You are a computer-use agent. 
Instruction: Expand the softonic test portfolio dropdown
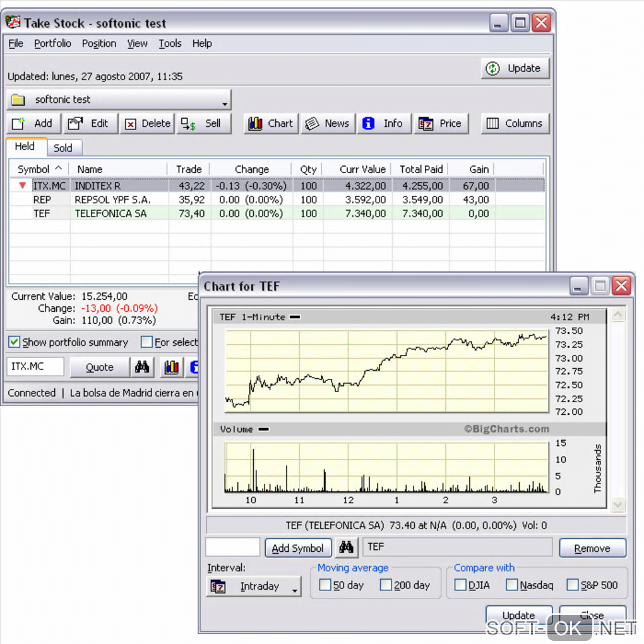[x=119, y=100]
